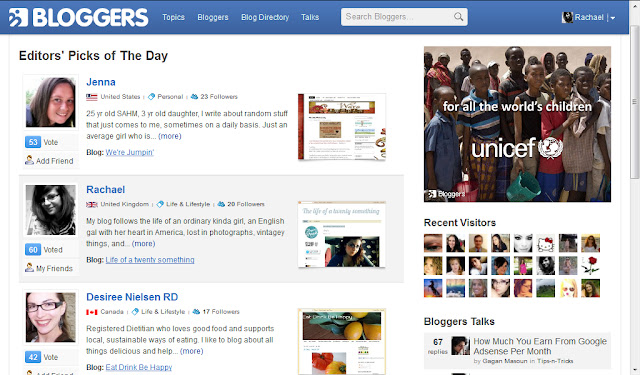
Task: Expand Rachael's description with (more)
Action: (143, 244)
